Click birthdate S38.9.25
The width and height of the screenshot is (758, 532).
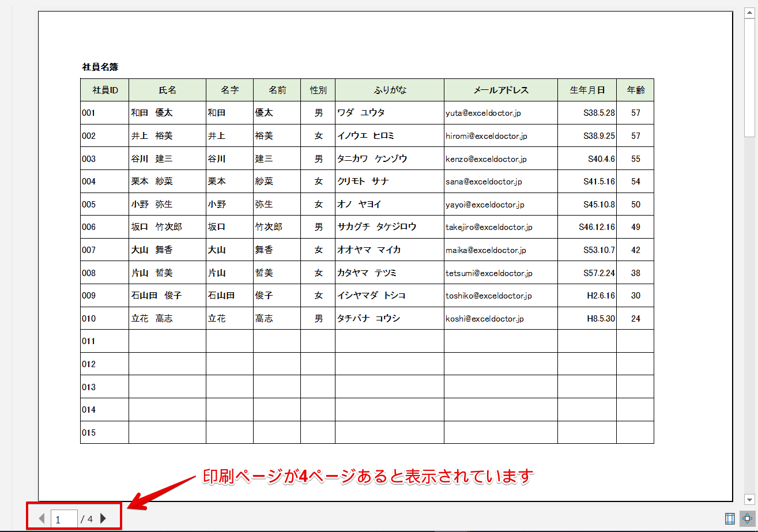point(599,136)
